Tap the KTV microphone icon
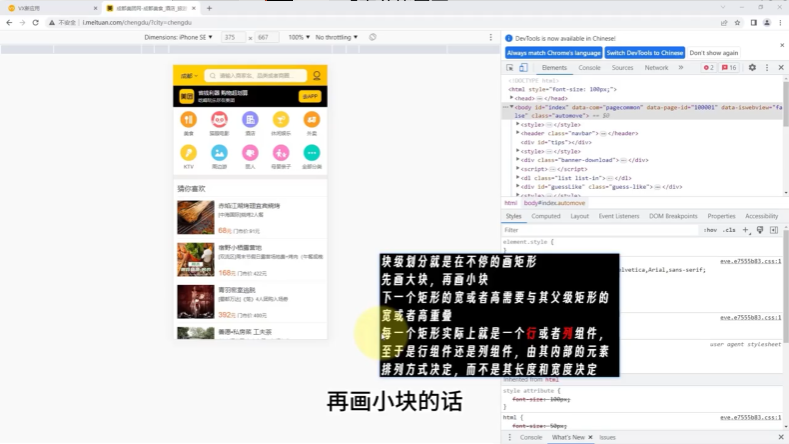This screenshot has width=789, height=444. coord(188,153)
